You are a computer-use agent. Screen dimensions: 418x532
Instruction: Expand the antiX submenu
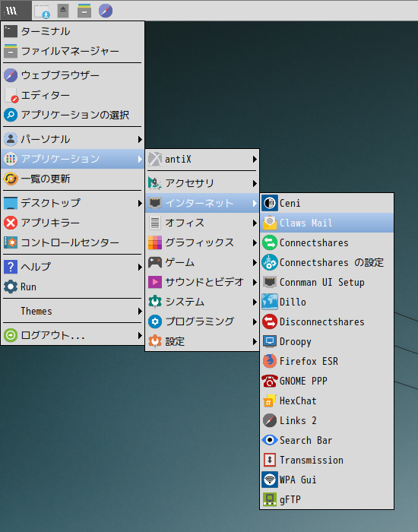(x=202, y=159)
